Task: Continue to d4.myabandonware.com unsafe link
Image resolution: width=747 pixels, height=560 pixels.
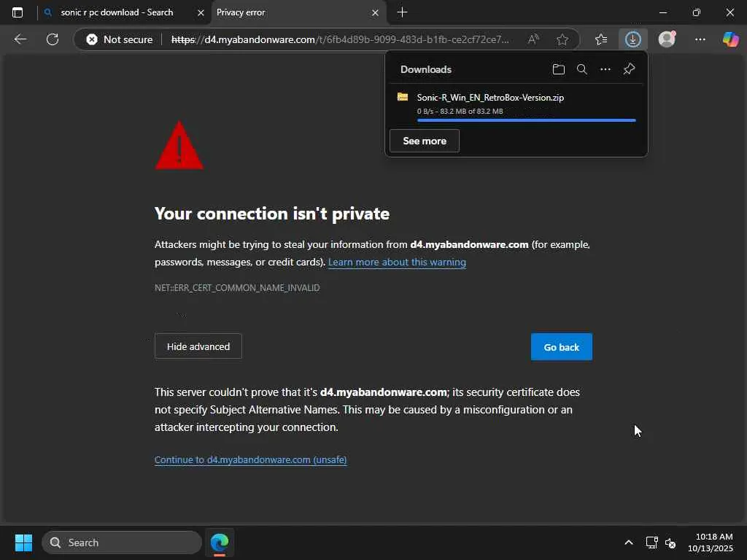Action: click(x=250, y=459)
